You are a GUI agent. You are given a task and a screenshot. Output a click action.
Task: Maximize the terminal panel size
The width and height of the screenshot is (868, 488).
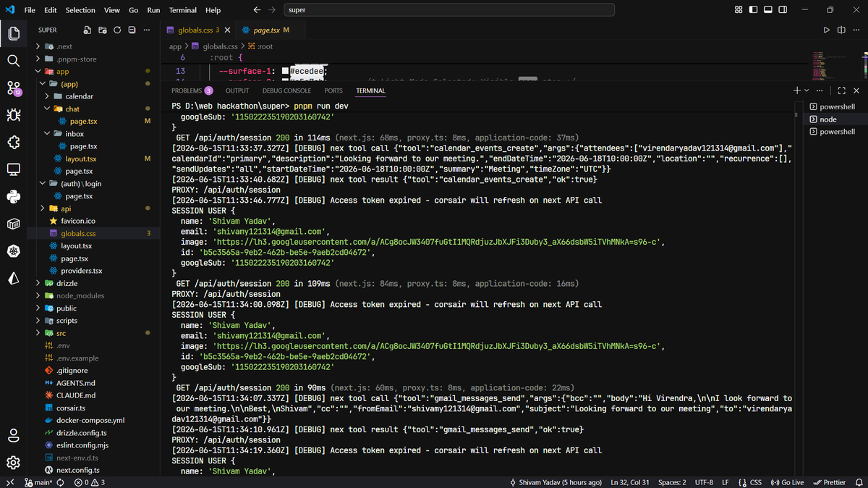tap(841, 91)
